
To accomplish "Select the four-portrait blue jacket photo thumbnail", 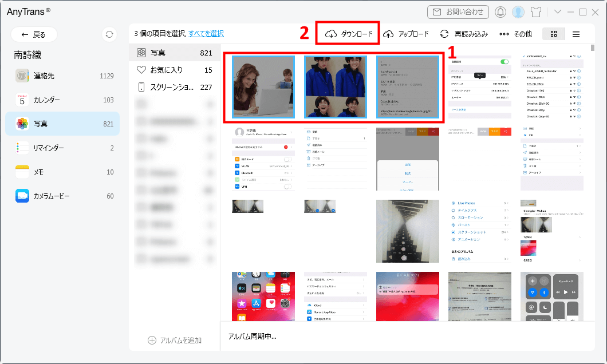I will [x=335, y=87].
